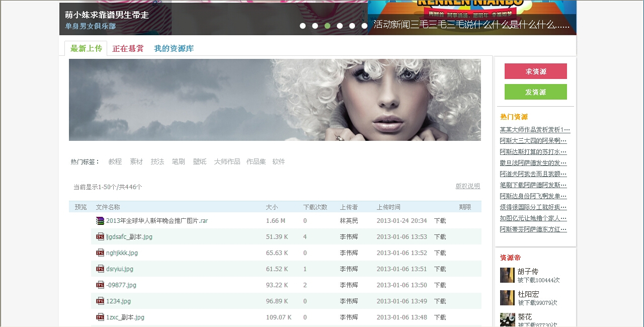Open avatar of user 胡子传
This screenshot has height=327, width=644.
click(x=507, y=275)
